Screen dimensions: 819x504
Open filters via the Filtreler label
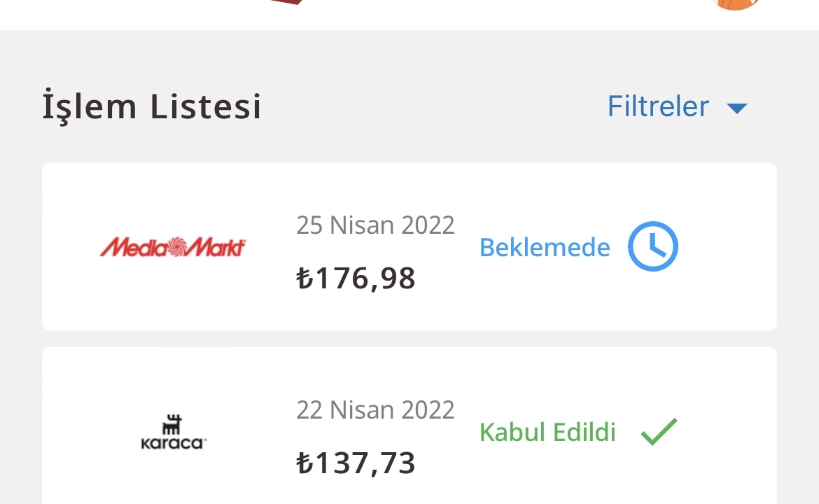(x=658, y=107)
